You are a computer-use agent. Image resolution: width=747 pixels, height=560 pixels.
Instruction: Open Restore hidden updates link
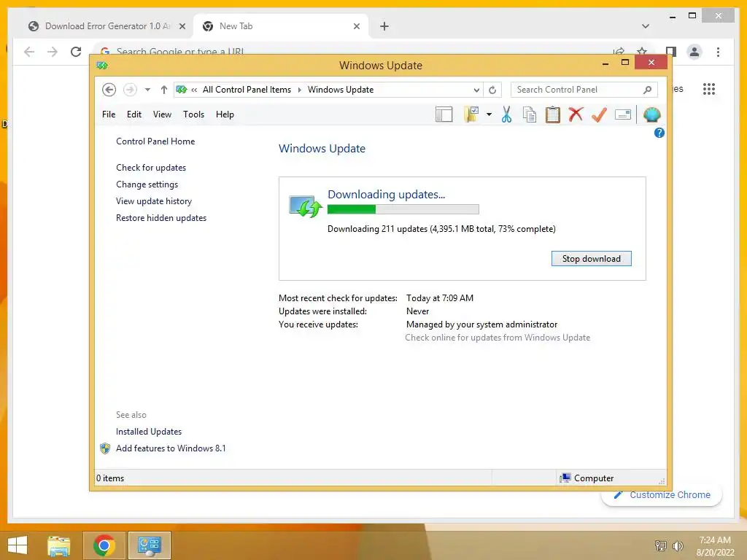(161, 217)
